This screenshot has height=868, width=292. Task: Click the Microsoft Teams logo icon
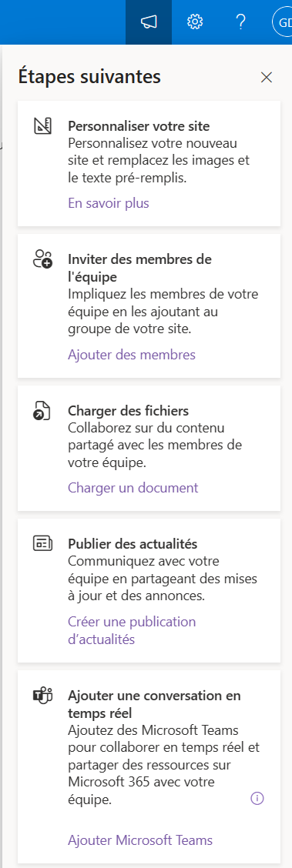pyautogui.click(x=42, y=696)
